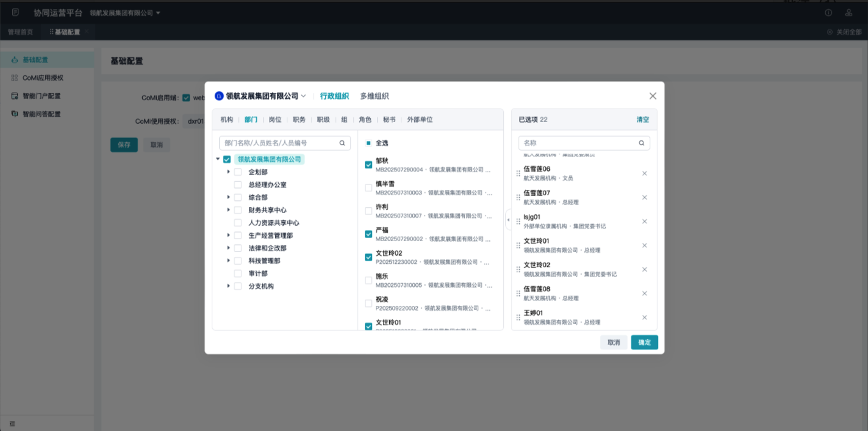
Task: Select the 职务 tab
Action: pos(299,120)
